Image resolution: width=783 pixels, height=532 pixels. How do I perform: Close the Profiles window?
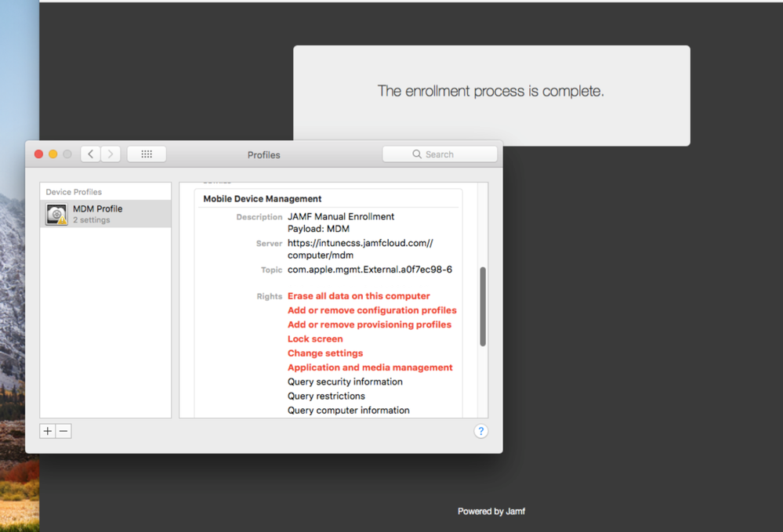[x=38, y=154]
